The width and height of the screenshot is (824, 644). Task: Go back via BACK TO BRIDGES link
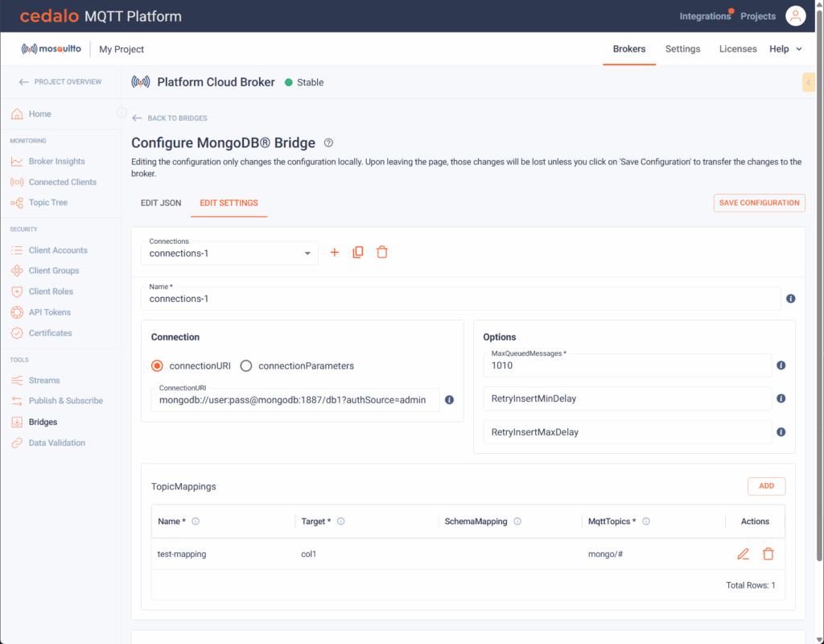tap(170, 118)
